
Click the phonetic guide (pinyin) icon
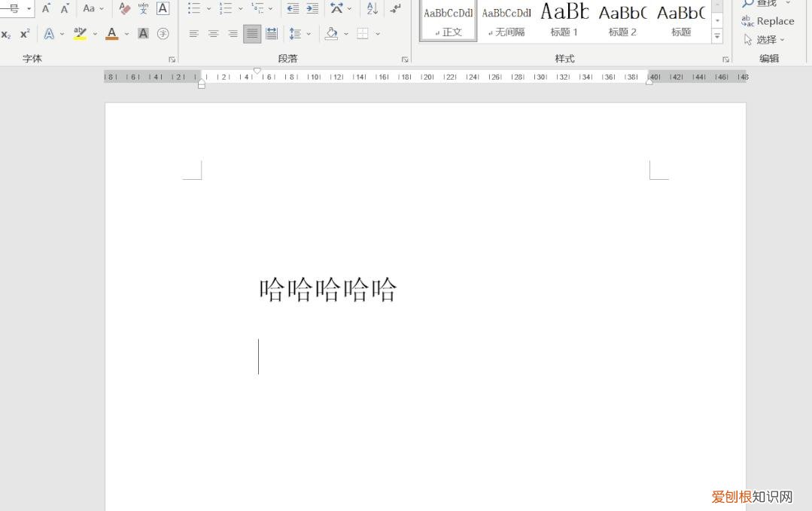[143, 8]
